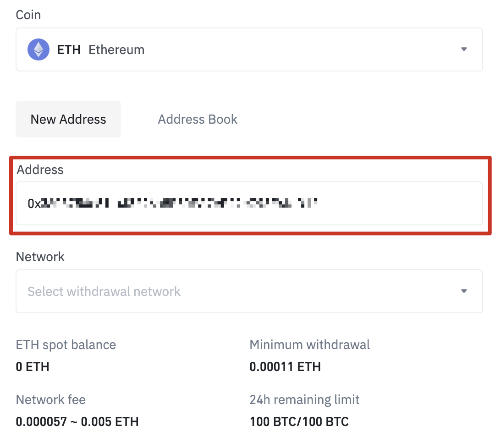Click the Network field label

[40, 257]
